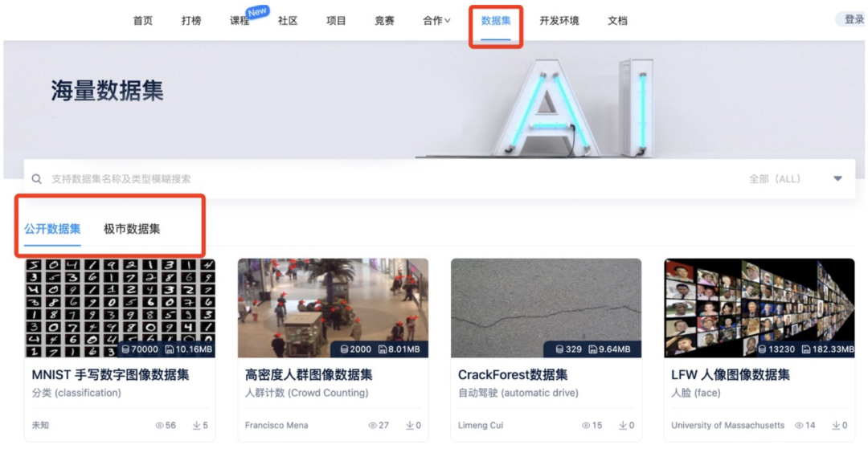868x449 pixels.
Task: Expand the 合作 dropdown menu
Action: coord(436,21)
